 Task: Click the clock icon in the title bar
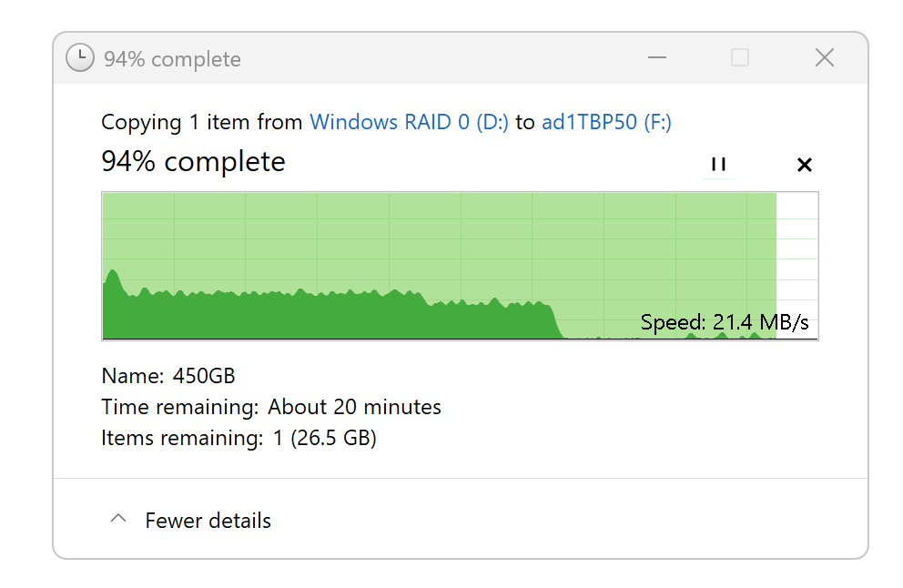(x=80, y=58)
